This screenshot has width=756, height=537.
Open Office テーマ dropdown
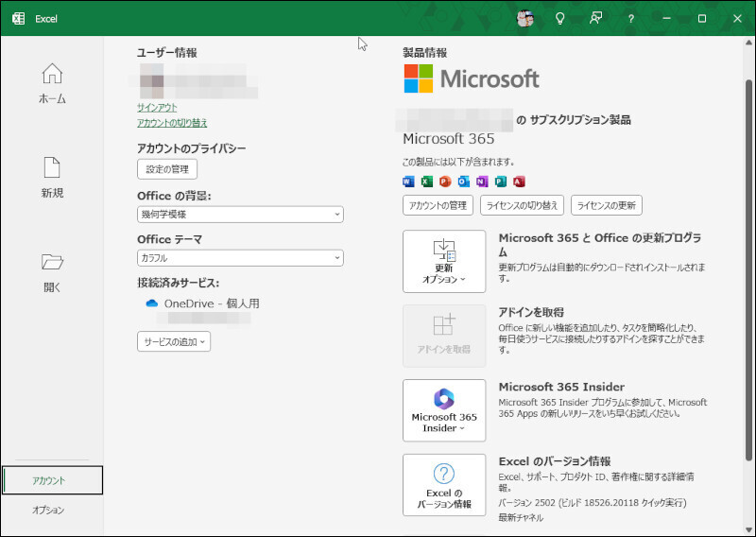(x=240, y=258)
